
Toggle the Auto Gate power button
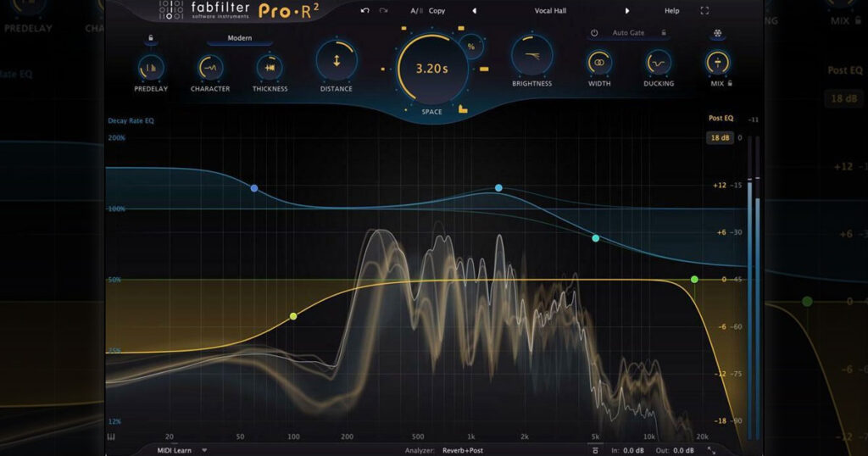tap(594, 33)
